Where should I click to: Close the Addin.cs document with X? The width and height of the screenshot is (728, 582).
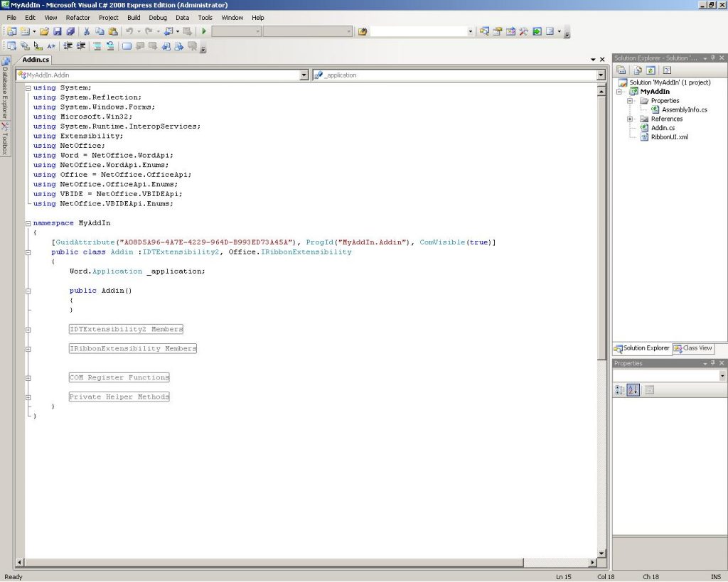(x=602, y=60)
